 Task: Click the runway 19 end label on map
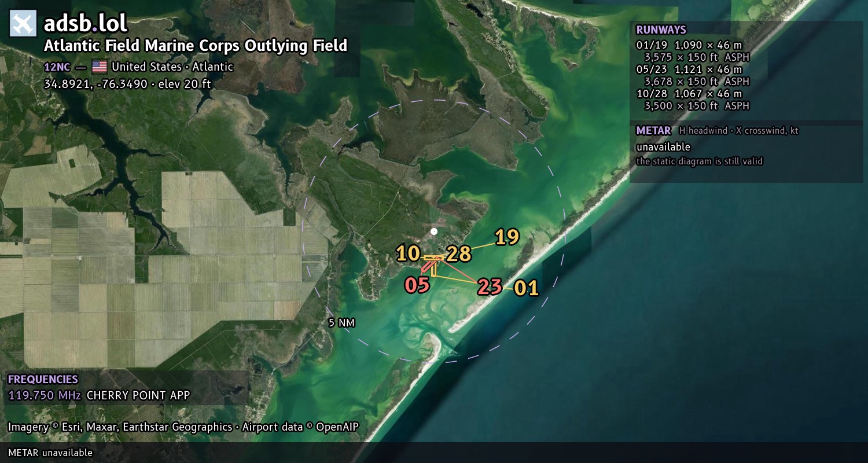pos(507,237)
